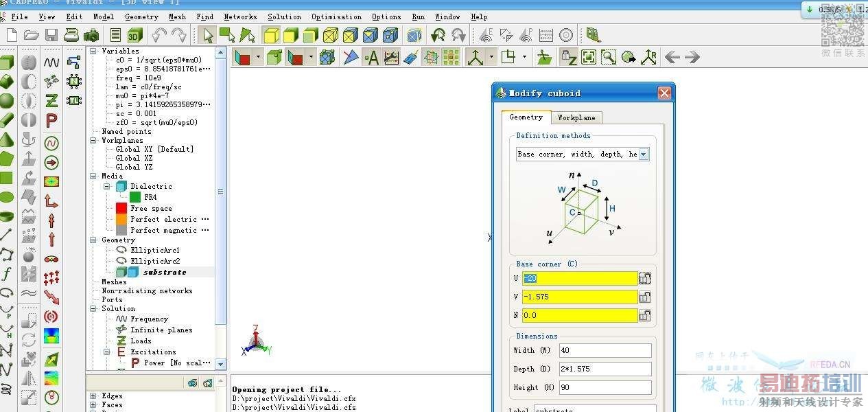The height and width of the screenshot is (412, 868).
Task: Click the Perfect electric orange swatch
Action: [121, 219]
